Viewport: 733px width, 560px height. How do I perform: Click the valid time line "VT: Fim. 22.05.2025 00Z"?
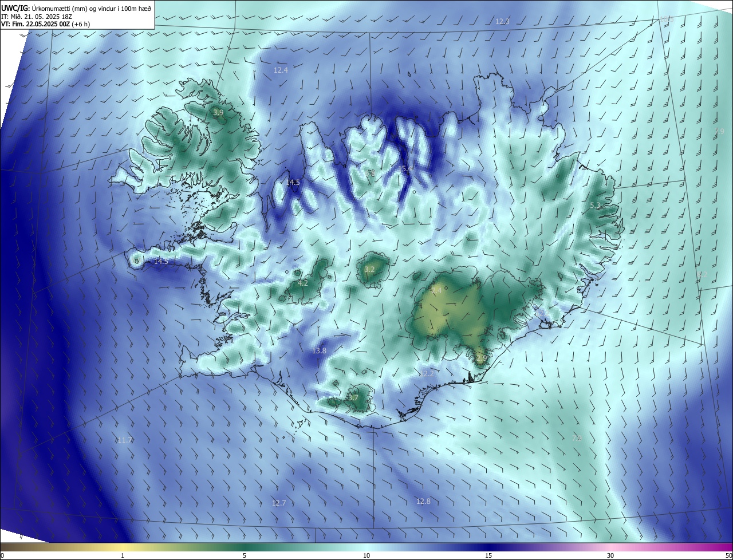pos(36,24)
